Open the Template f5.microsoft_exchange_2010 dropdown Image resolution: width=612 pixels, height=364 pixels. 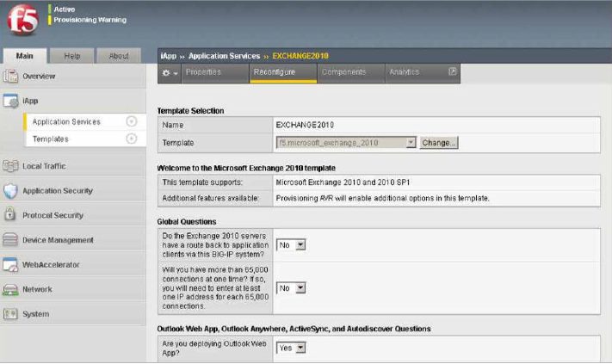click(346, 143)
